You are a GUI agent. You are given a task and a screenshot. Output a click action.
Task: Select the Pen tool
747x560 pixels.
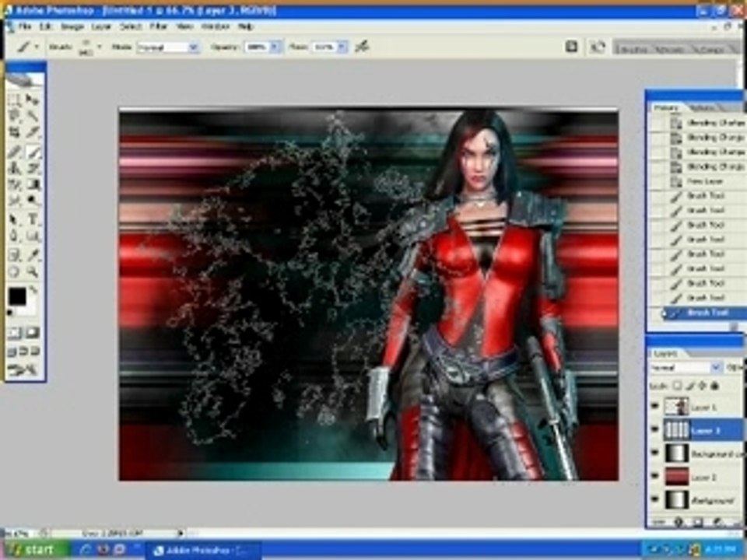coord(14,236)
